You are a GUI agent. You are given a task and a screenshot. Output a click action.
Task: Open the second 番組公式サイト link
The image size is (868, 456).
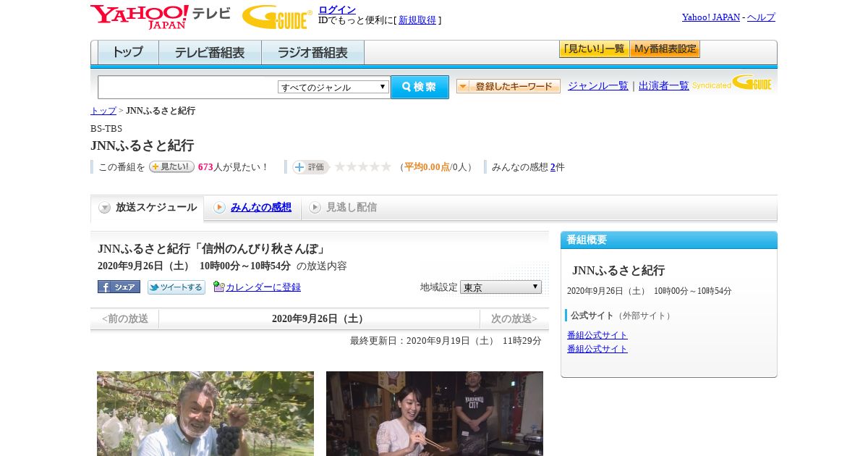click(597, 349)
